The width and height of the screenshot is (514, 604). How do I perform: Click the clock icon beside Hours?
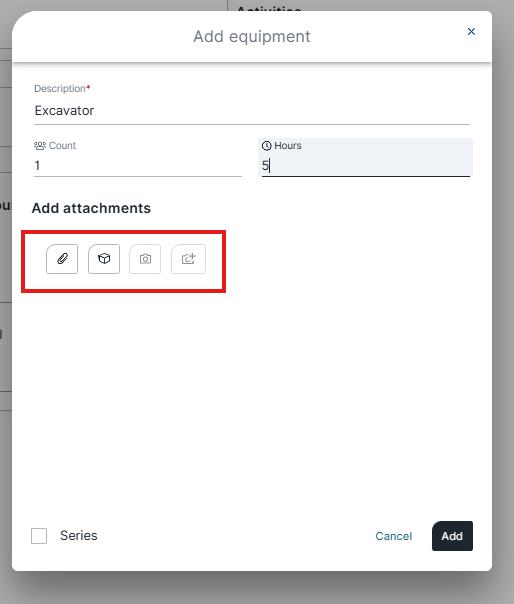267,146
